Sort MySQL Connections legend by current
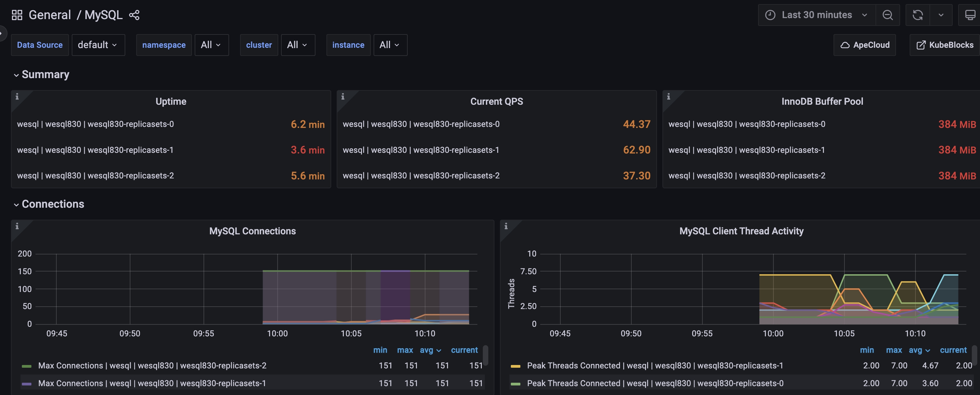980x395 pixels. coord(464,350)
